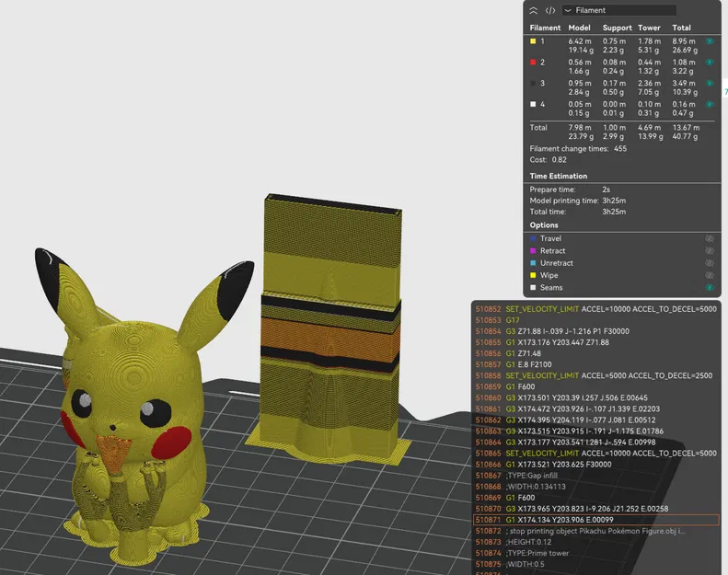Viewport: 728px width, 575px height.
Task: Click the Cost 0.82 entry
Action: 548,160
